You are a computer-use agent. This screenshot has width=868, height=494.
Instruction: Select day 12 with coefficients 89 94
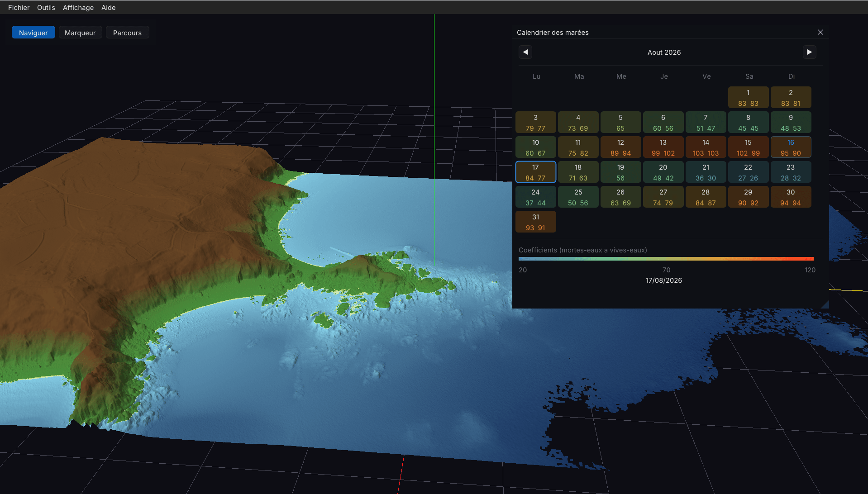tap(620, 147)
